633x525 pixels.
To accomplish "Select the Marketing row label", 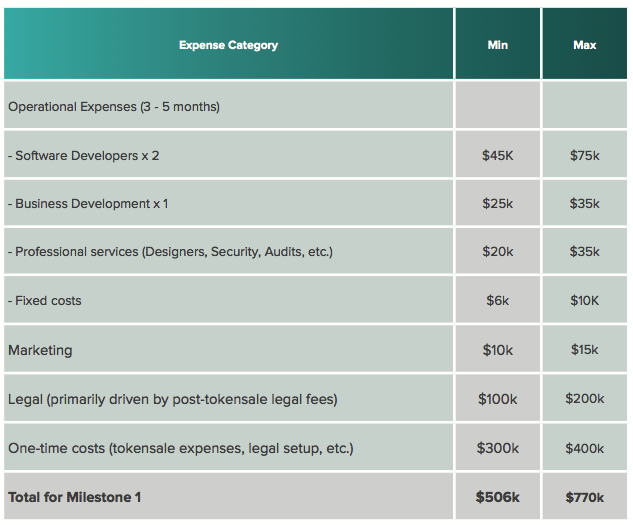I will pyautogui.click(x=40, y=350).
